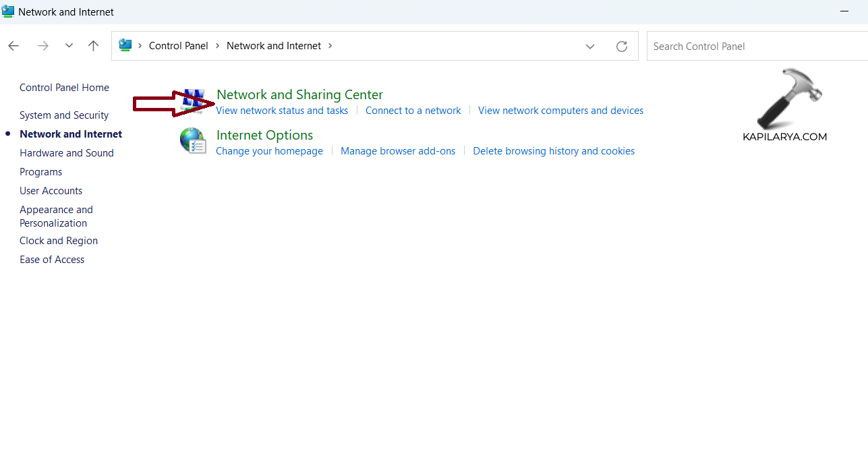The height and width of the screenshot is (462, 868).
Task: Open the recent locations chevron
Action: tap(69, 46)
